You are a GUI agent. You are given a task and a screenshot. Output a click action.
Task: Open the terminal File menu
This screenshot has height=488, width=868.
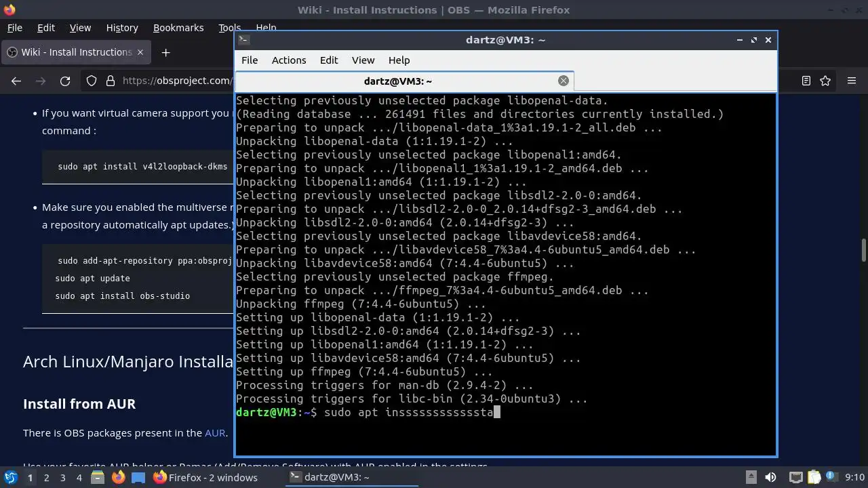point(250,60)
